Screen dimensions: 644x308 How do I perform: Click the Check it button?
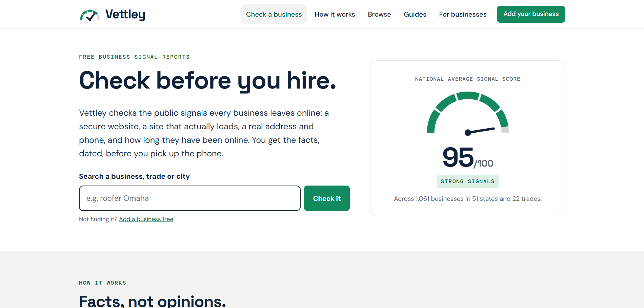(x=327, y=198)
